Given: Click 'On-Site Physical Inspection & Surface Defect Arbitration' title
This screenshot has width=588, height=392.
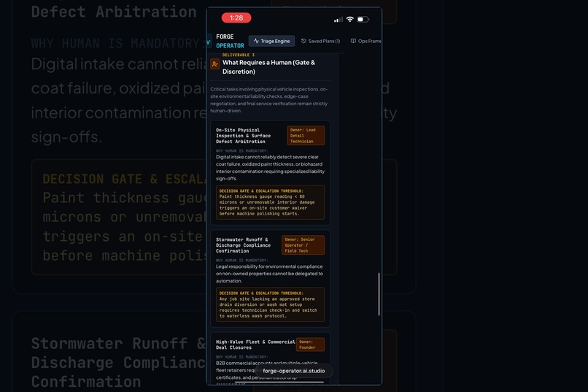Looking at the screenshot, I should [x=243, y=136].
